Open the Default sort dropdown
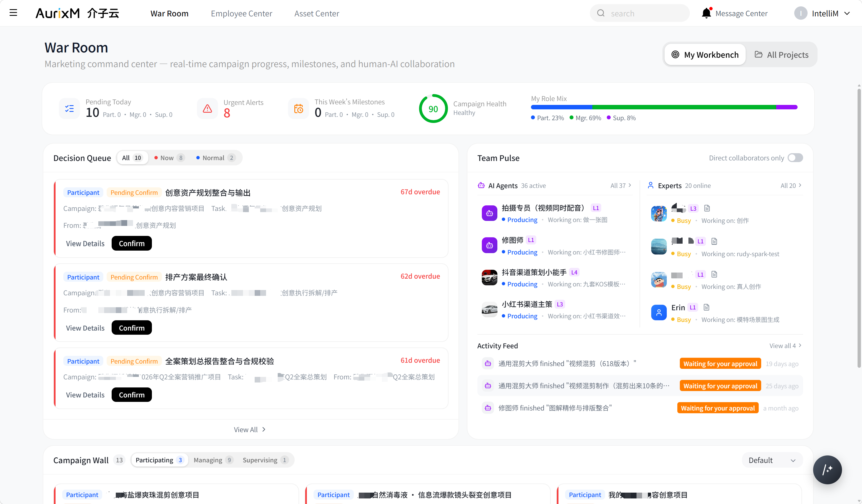This screenshot has height=504, width=862. [772, 460]
